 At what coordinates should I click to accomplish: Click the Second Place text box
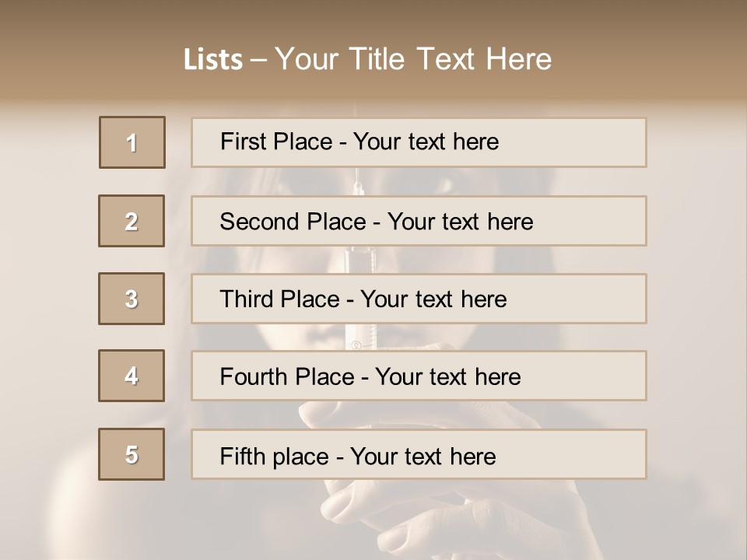click(419, 221)
